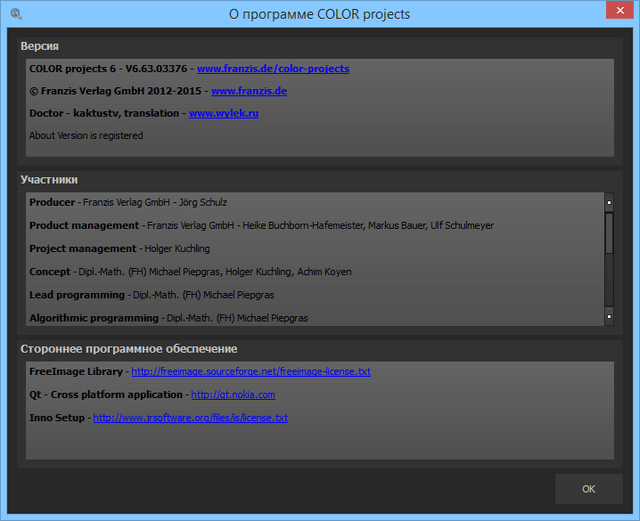This screenshot has width=640, height=521.
Task: Click the Product management credits row
Action: pos(261,226)
